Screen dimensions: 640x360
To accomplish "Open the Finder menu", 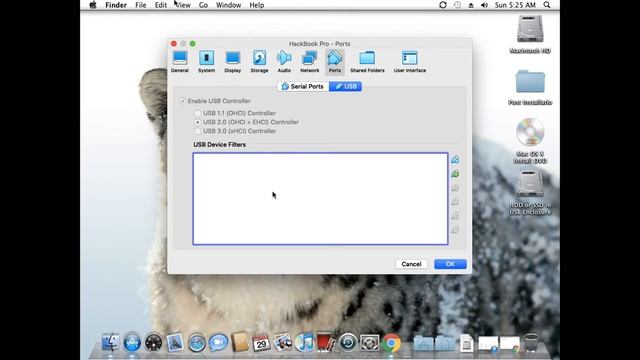I will click(116, 5).
